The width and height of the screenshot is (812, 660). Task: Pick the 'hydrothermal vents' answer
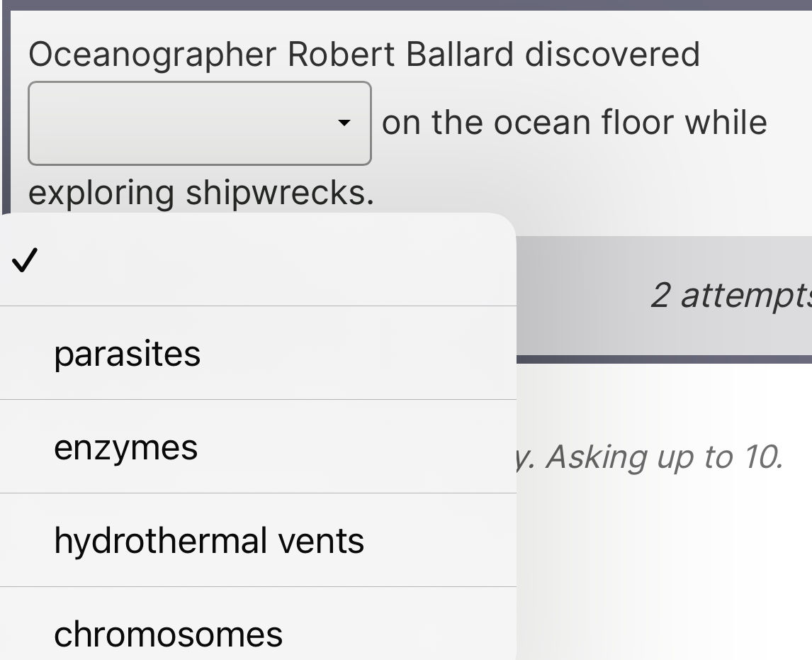pyautogui.click(x=209, y=541)
